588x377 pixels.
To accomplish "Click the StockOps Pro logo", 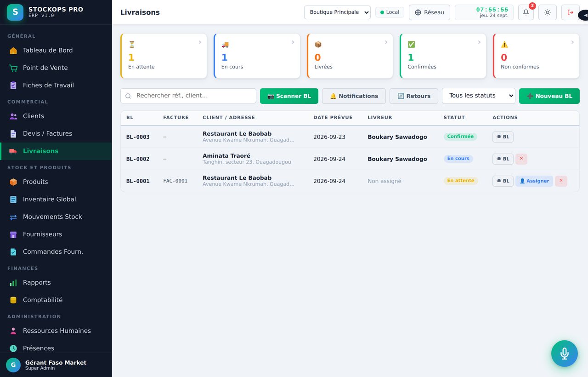I will [x=15, y=12].
